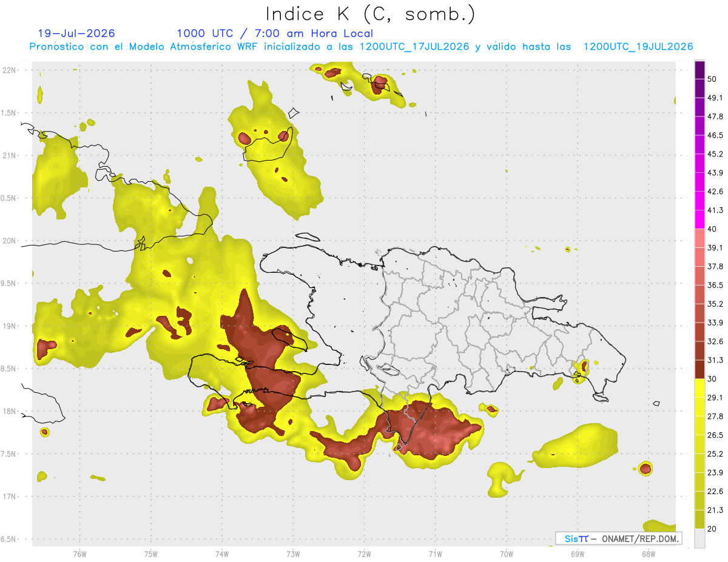Click the '71W' longitude label
This screenshot has width=728, height=562.
435,554
